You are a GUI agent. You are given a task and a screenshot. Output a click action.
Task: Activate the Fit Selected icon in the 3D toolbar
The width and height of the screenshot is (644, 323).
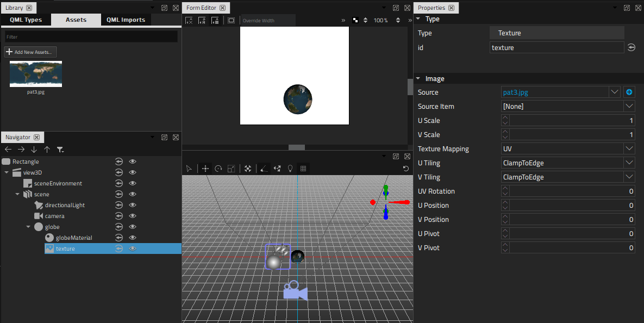(247, 169)
